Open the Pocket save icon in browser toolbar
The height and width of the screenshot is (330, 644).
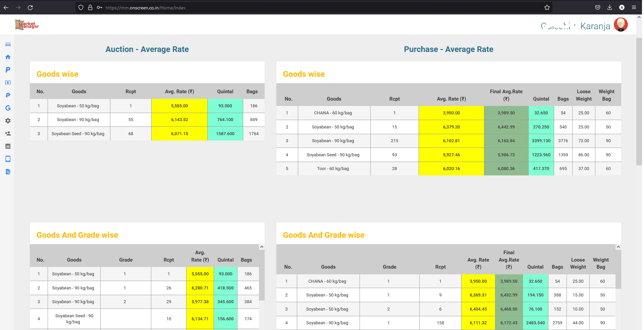[x=598, y=7]
